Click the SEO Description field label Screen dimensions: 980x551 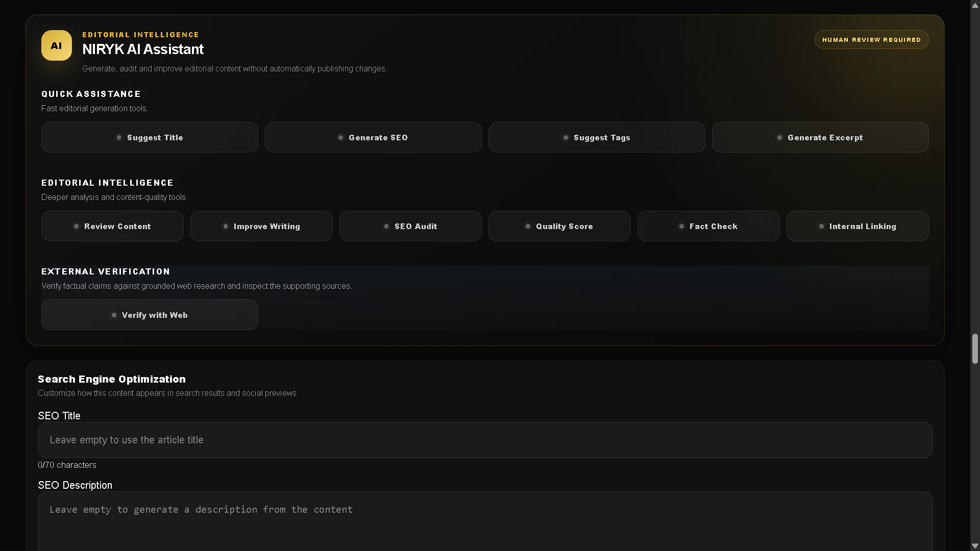click(75, 485)
